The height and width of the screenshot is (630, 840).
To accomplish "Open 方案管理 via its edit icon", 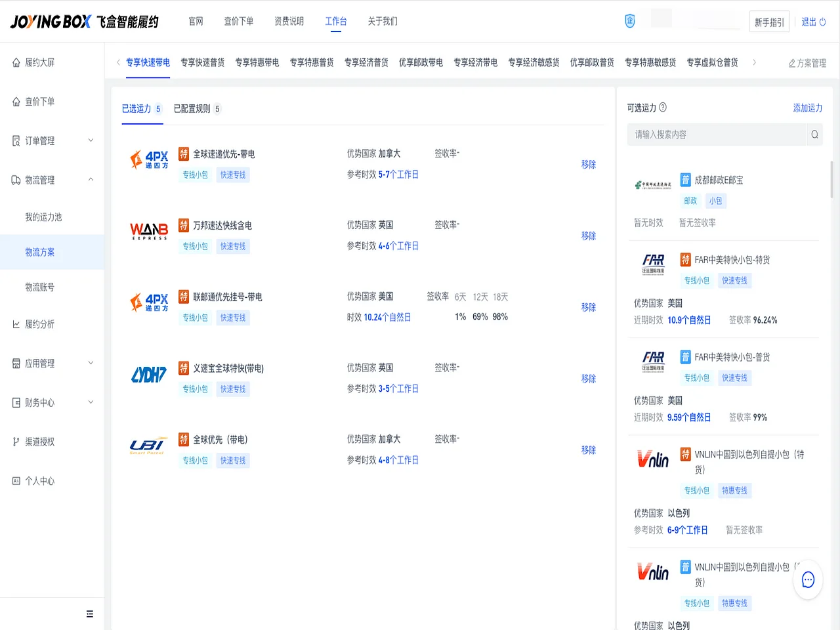I will pos(807,63).
